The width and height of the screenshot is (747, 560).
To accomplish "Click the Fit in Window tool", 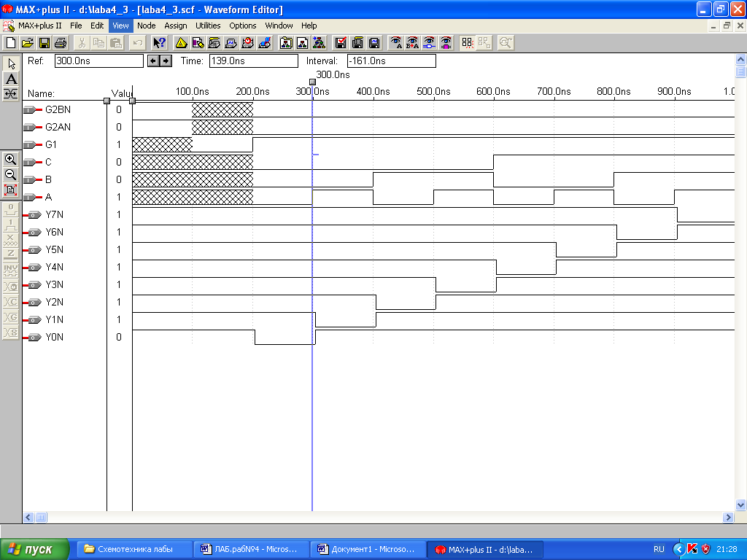I will tap(10, 190).
